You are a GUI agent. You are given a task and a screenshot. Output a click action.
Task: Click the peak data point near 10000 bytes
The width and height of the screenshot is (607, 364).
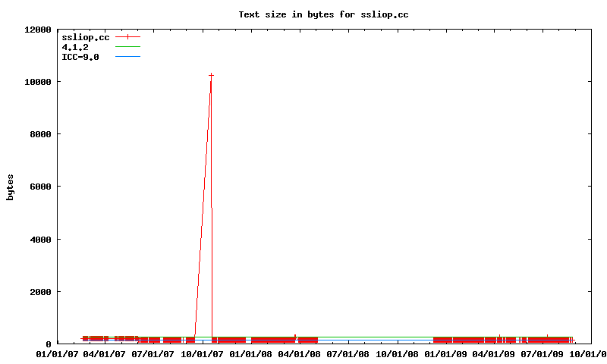(211, 75)
